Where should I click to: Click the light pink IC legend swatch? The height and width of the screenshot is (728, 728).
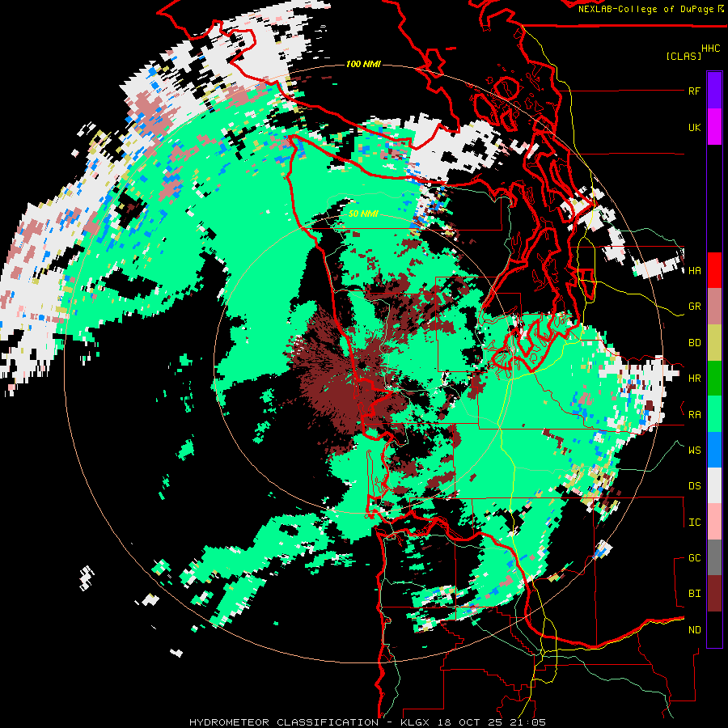tap(714, 522)
